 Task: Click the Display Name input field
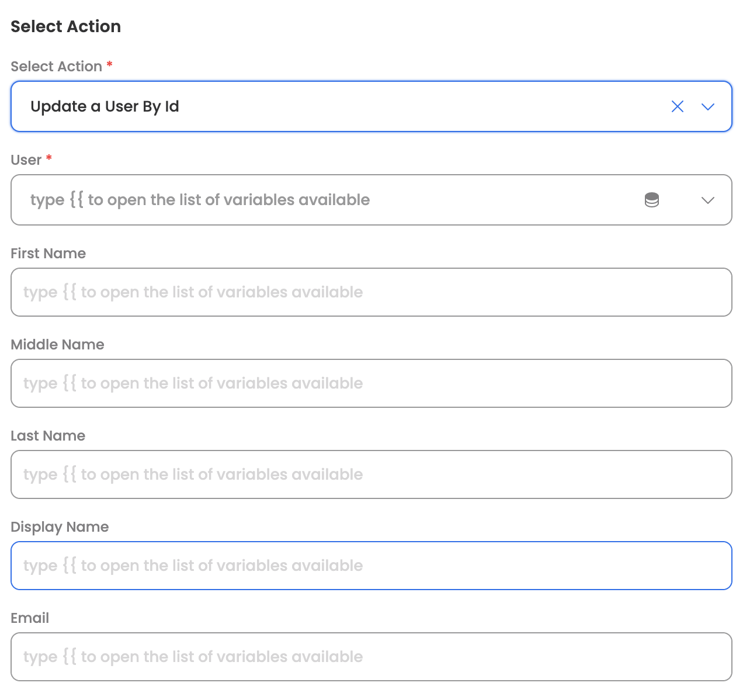(x=371, y=566)
